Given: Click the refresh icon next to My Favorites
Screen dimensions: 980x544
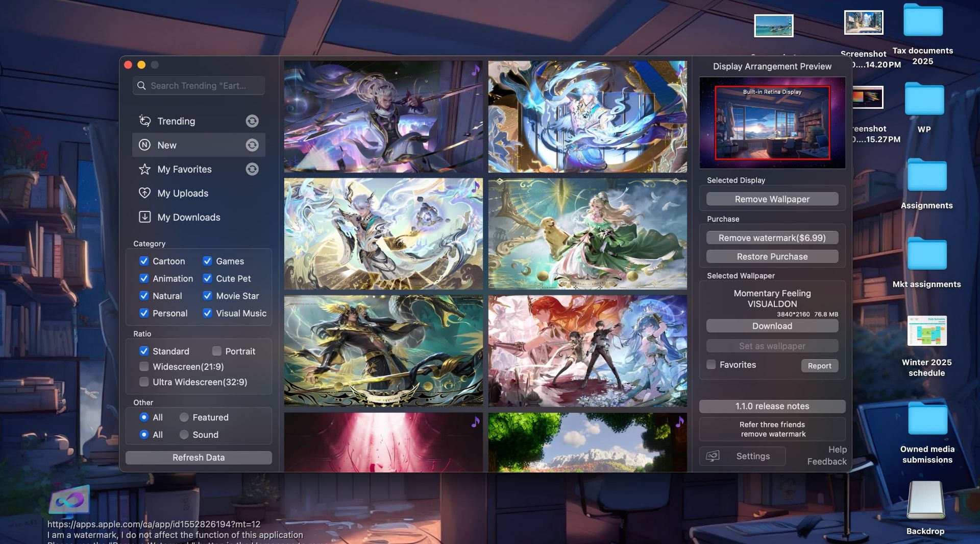Looking at the screenshot, I should coord(252,169).
